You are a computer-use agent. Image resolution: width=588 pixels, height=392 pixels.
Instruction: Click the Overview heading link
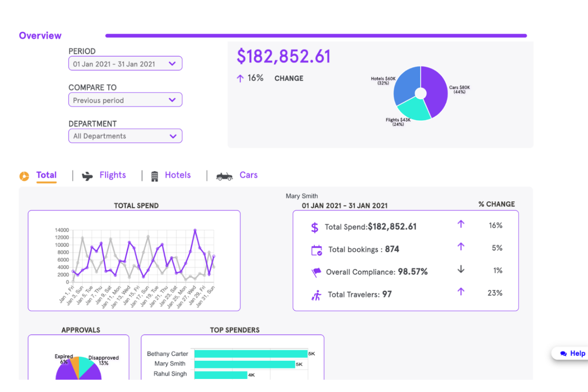click(40, 35)
